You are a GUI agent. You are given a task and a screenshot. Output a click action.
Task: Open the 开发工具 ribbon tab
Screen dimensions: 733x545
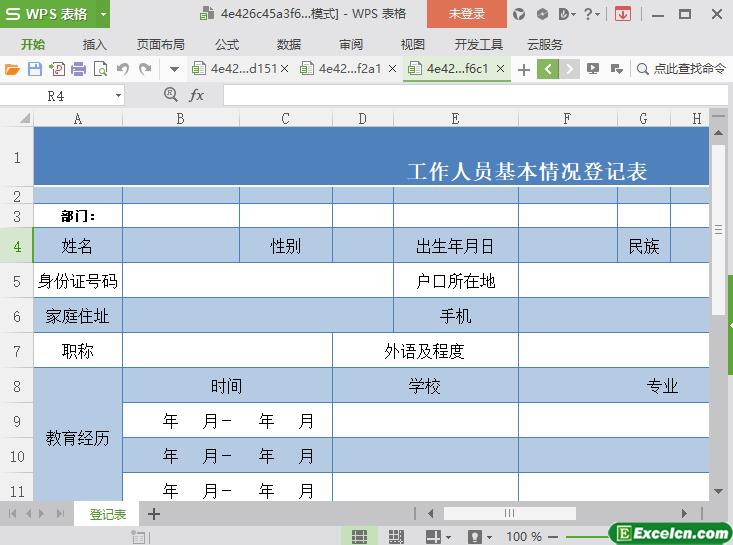click(479, 44)
